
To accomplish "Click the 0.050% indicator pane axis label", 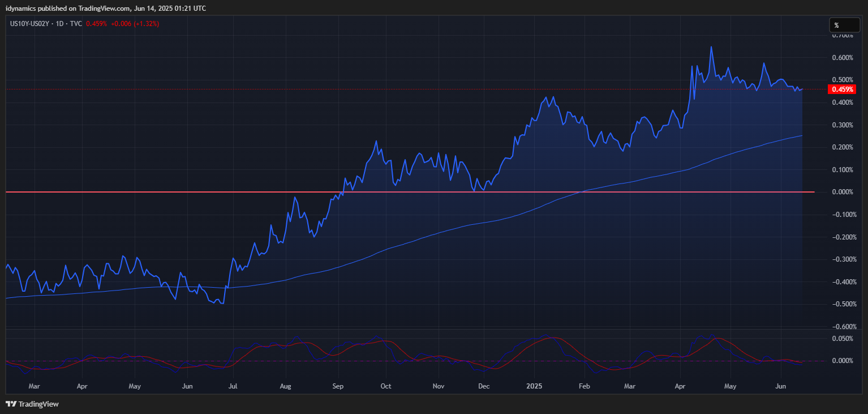I will [x=843, y=338].
